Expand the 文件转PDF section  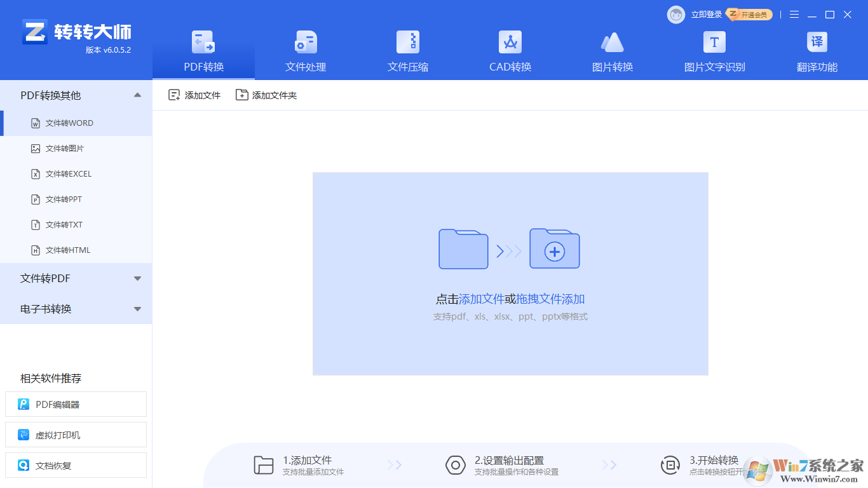(x=76, y=278)
